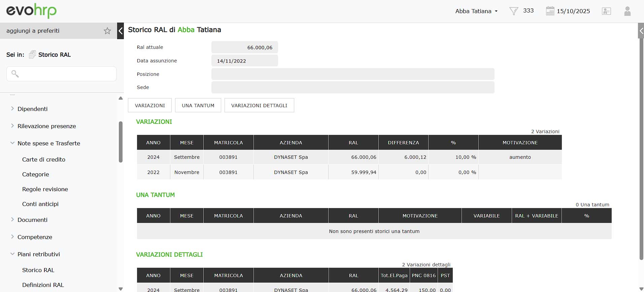This screenshot has width=644, height=292.
Task: Open Definizioni RAL in sidebar
Action: (43, 285)
